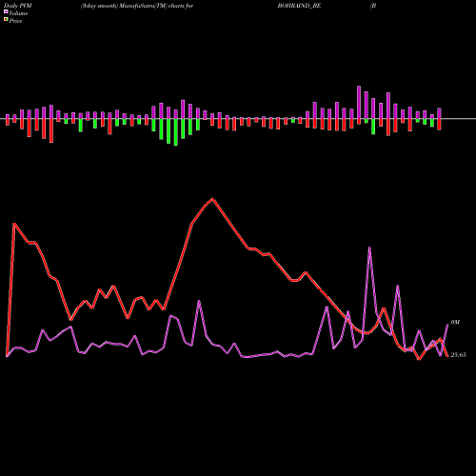This screenshot has width=476, height=476.
Task: Click the highest peak of red price line
Action: point(212,199)
